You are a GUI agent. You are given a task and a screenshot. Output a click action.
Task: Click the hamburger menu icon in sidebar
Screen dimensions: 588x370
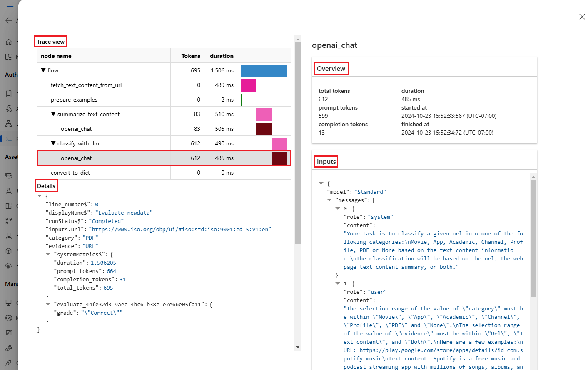click(x=10, y=6)
